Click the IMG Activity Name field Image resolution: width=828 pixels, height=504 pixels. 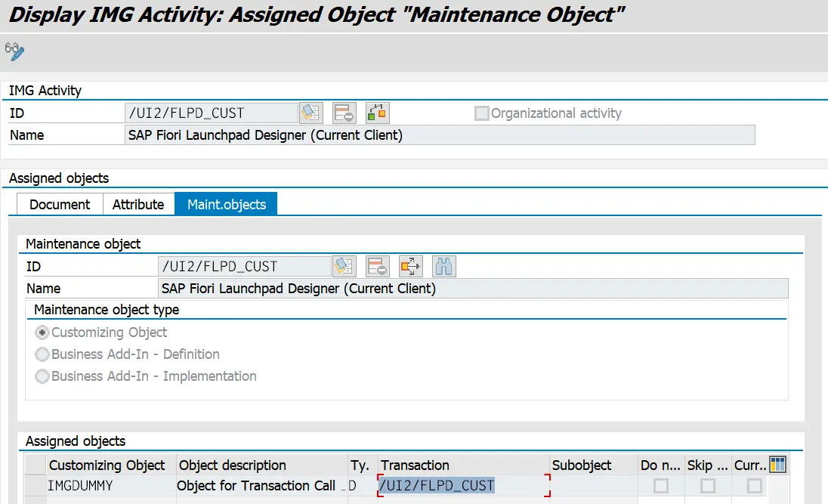440,135
